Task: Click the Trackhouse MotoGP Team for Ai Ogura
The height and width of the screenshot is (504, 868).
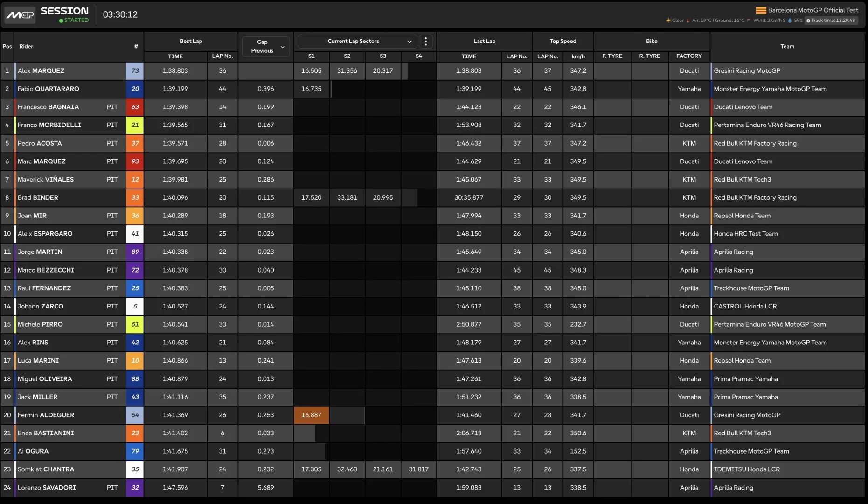Action: (751, 451)
